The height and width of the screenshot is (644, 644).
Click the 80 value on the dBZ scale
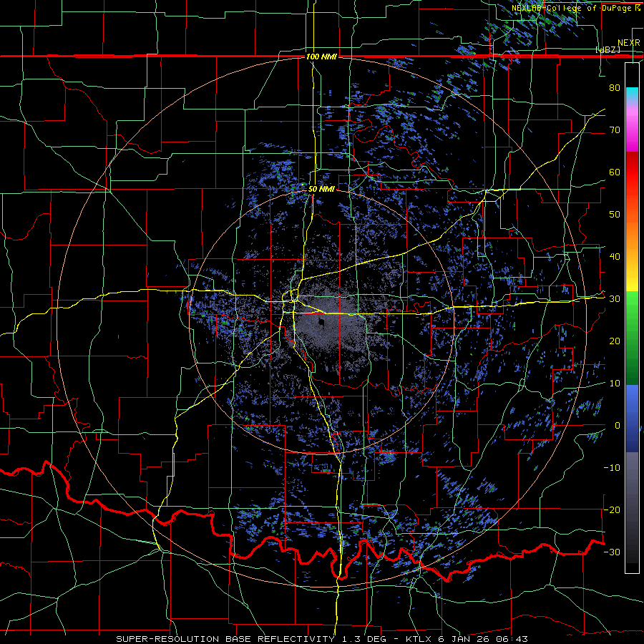tap(615, 87)
